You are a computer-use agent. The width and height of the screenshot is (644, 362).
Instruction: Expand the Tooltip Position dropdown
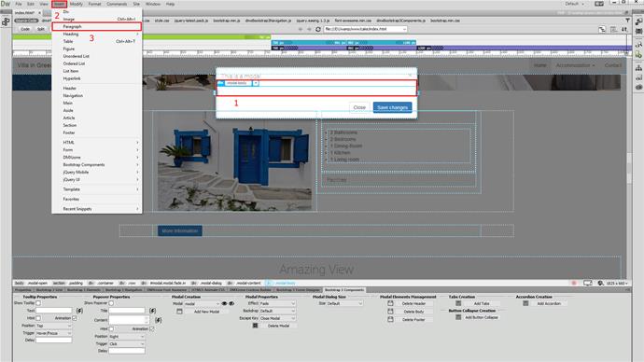pos(54,326)
